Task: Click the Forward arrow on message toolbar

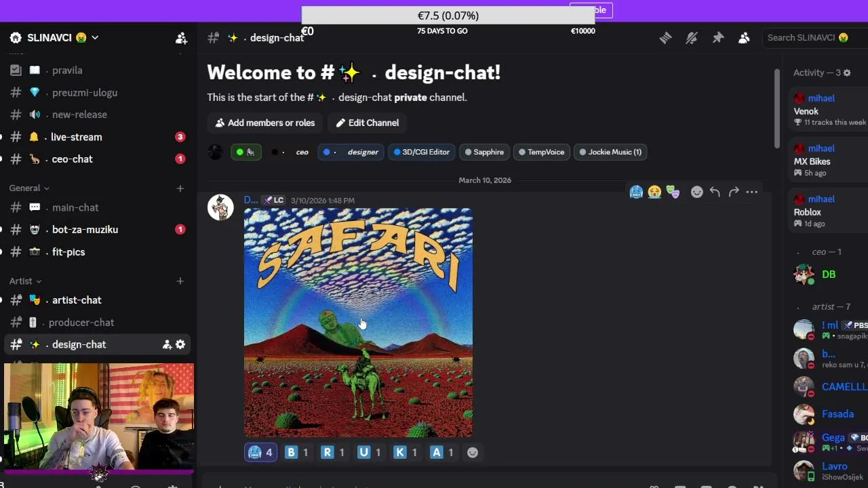Action: [x=734, y=192]
